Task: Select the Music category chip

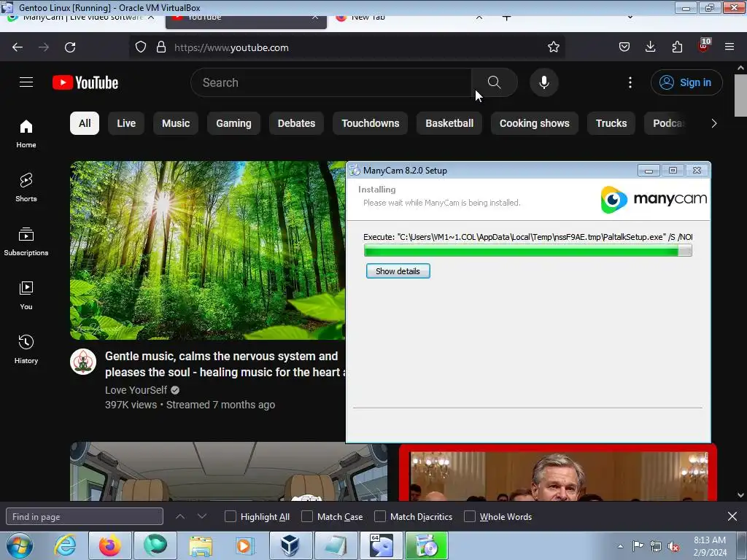Action: point(176,123)
